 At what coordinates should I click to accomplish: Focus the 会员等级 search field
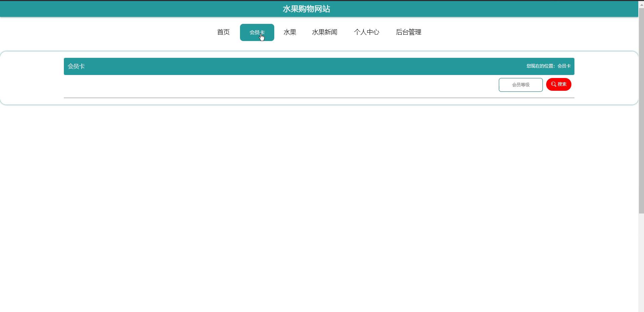[520, 85]
